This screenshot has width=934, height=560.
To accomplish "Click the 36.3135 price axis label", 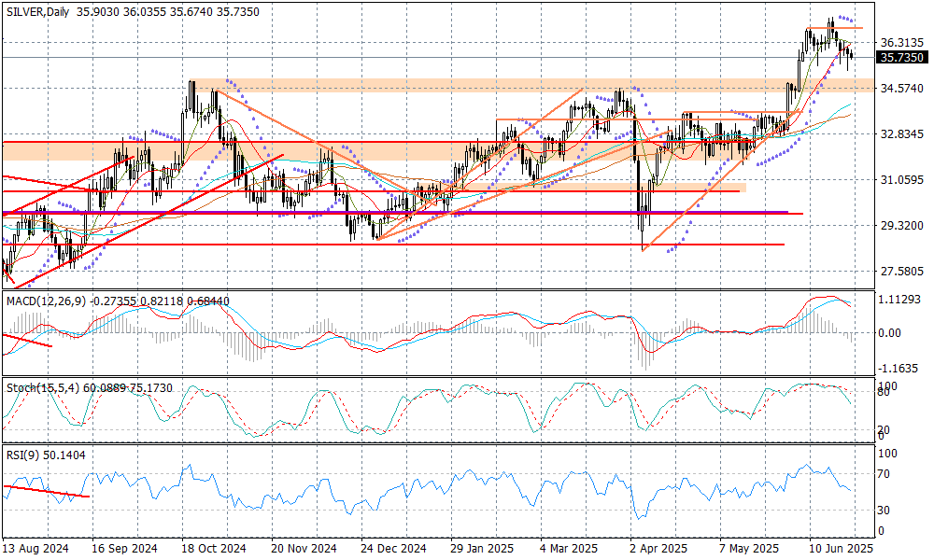I will tap(902, 43).
